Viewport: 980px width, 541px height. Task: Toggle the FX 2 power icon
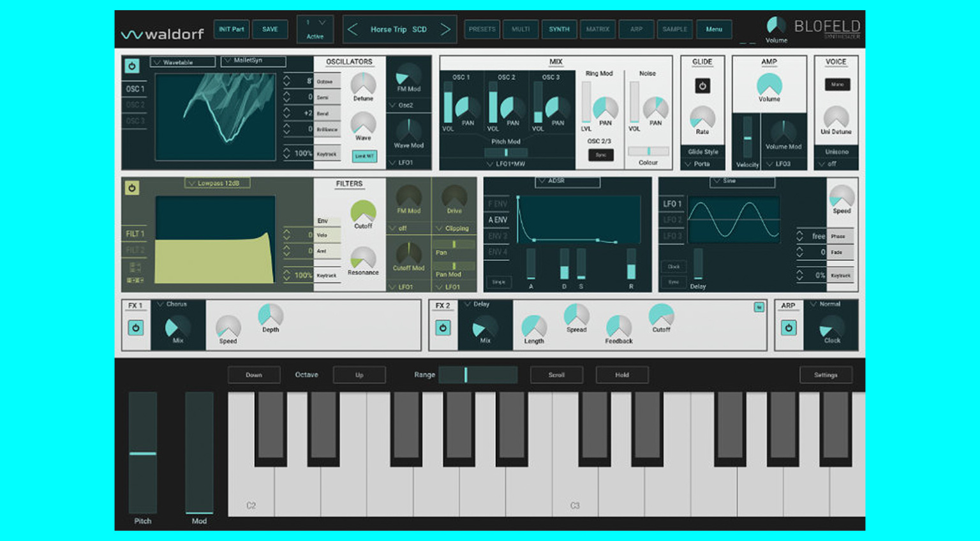pos(443,328)
